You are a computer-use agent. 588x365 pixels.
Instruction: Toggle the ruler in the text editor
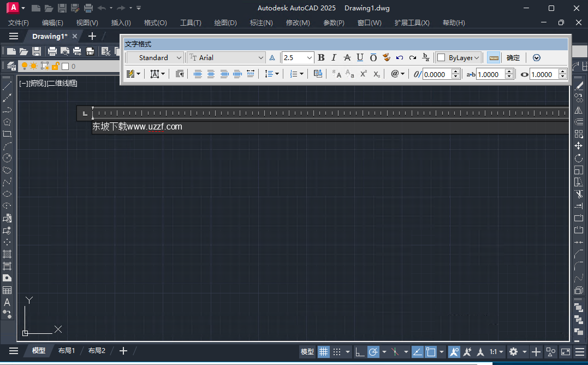pos(494,57)
